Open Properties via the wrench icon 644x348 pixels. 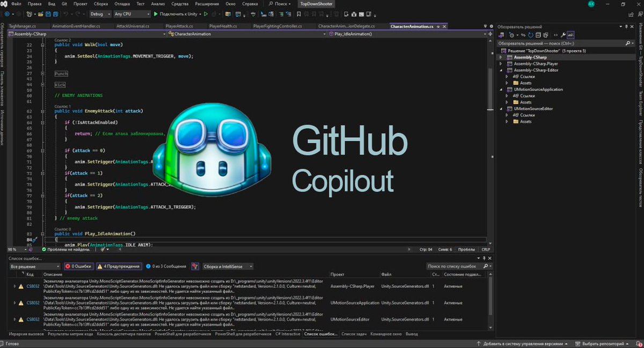coord(562,35)
